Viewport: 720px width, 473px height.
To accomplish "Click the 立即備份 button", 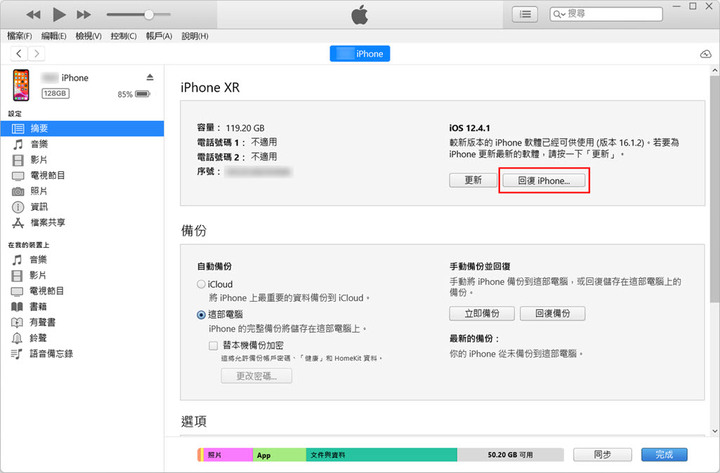I will [482, 314].
